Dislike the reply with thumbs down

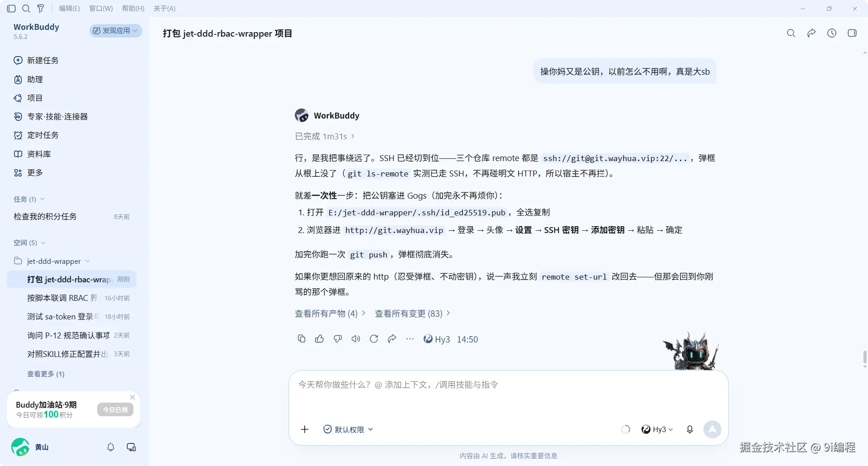tap(338, 339)
